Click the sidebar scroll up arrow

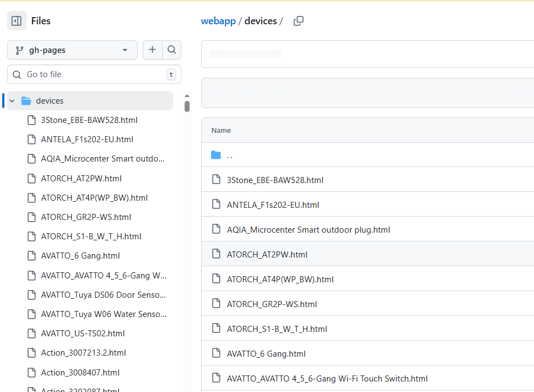coord(187,96)
